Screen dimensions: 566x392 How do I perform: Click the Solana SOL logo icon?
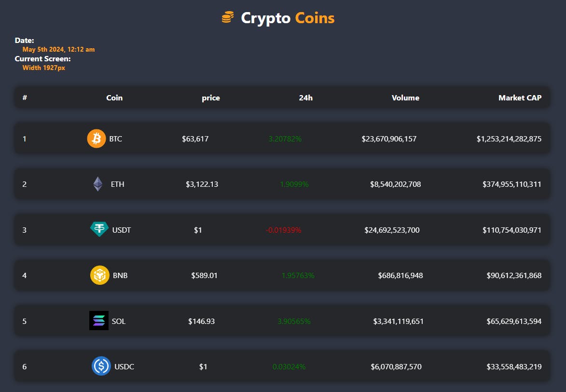[x=99, y=321]
